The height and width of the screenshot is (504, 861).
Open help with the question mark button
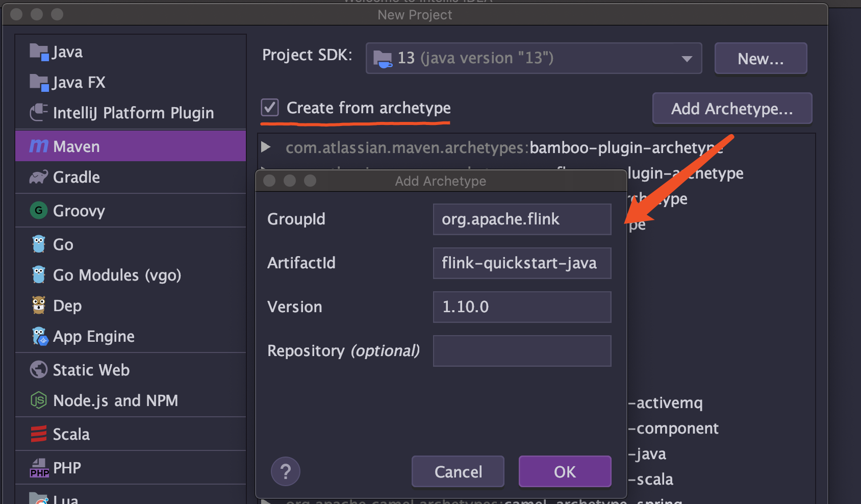click(x=286, y=471)
